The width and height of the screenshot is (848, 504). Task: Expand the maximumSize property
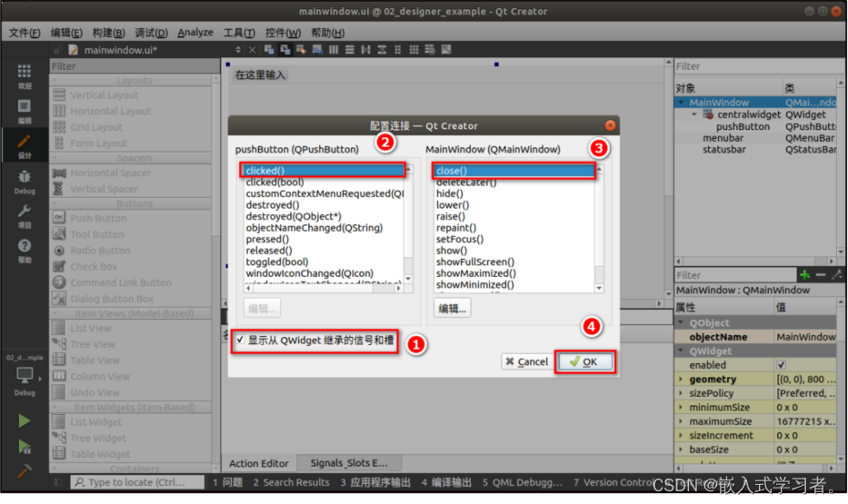681,421
